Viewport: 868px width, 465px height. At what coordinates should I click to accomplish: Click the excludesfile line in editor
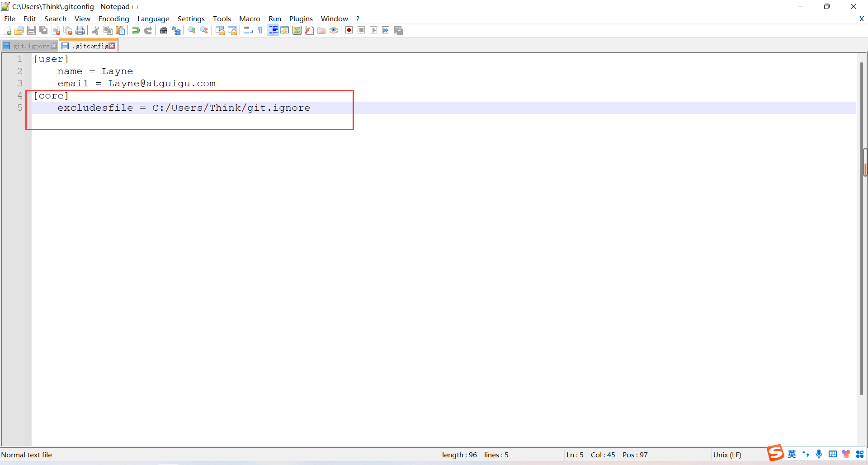pyautogui.click(x=444, y=108)
